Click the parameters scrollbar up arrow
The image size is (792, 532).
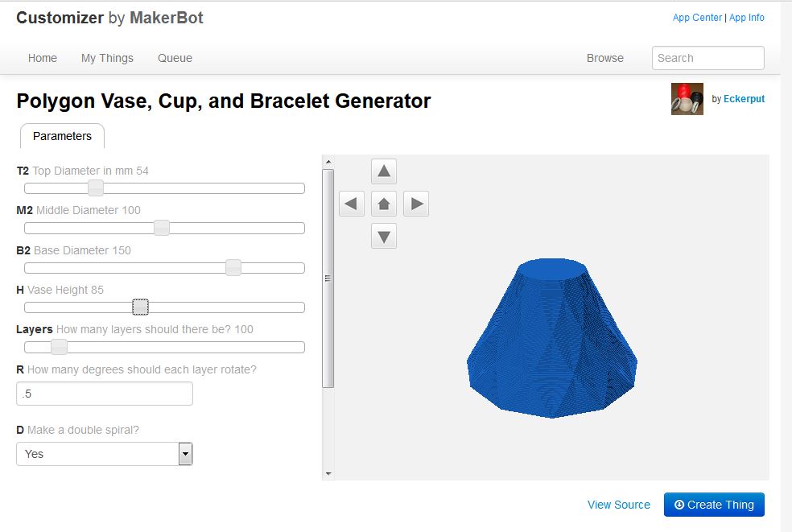coord(328,162)
